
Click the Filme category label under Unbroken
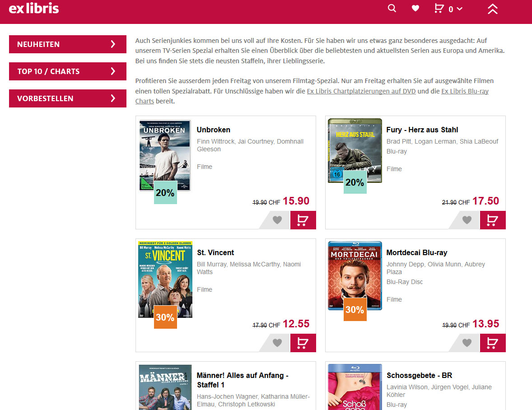click(205, 167)
